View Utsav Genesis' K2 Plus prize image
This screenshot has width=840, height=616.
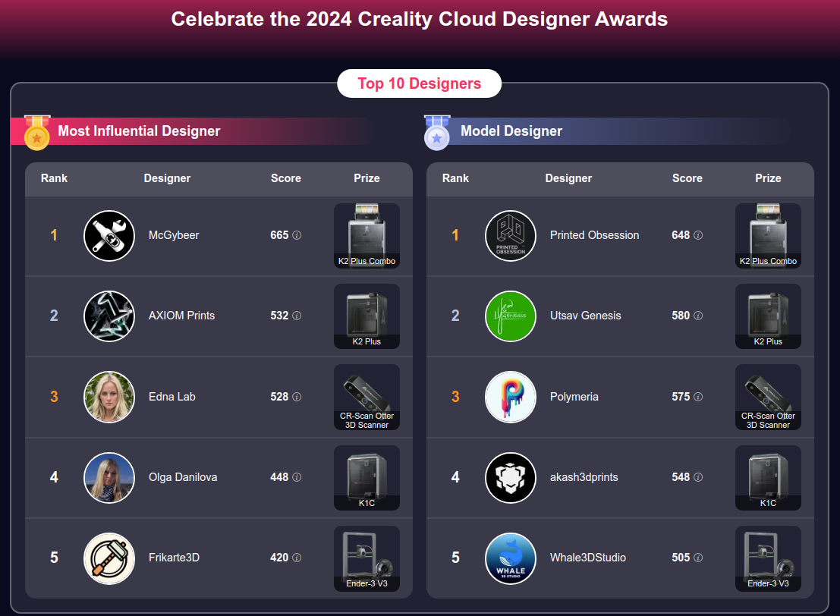tap(768, 316)
